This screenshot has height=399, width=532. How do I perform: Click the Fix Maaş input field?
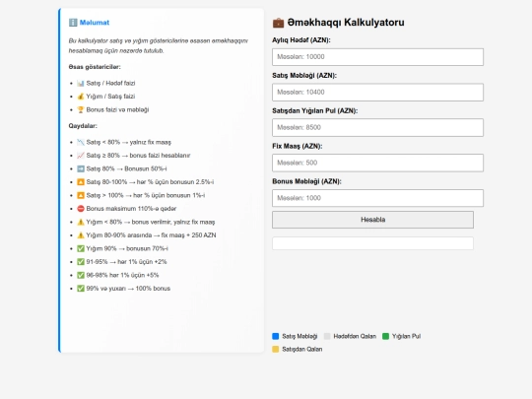point(377,163)
